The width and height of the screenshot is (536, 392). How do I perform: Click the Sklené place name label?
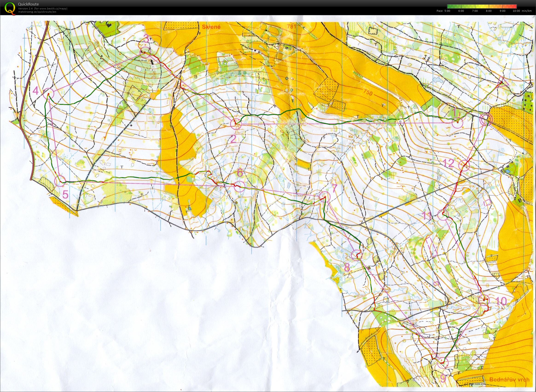tap(211, 26)
